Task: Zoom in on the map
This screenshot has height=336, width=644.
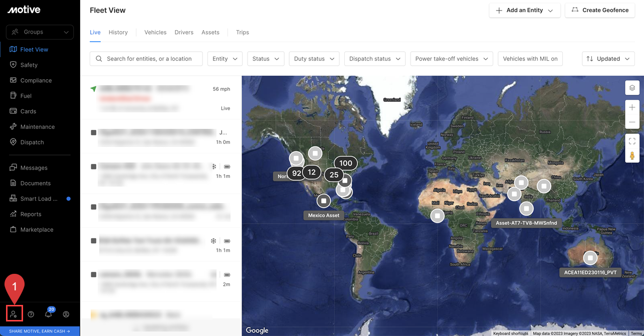Action: (x=632, y=107)
